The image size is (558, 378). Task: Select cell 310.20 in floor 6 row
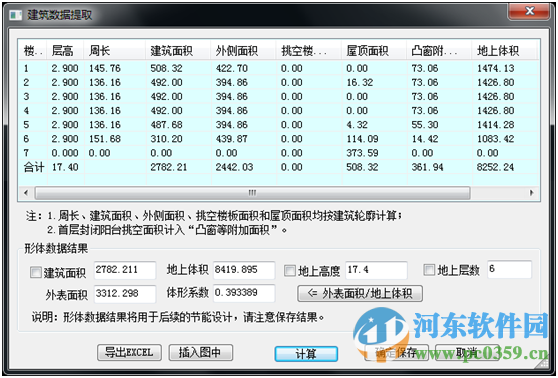point(166,139)
